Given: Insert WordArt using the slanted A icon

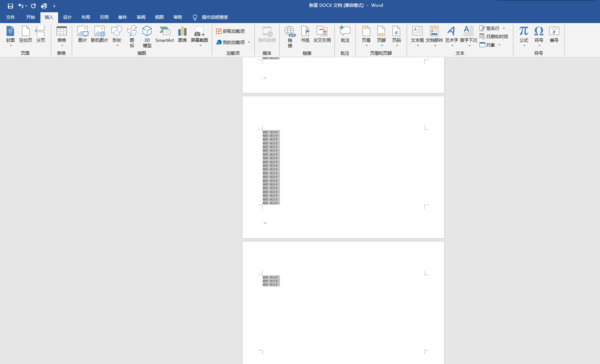Looking at the screenshot, I should tap(452, 35).
